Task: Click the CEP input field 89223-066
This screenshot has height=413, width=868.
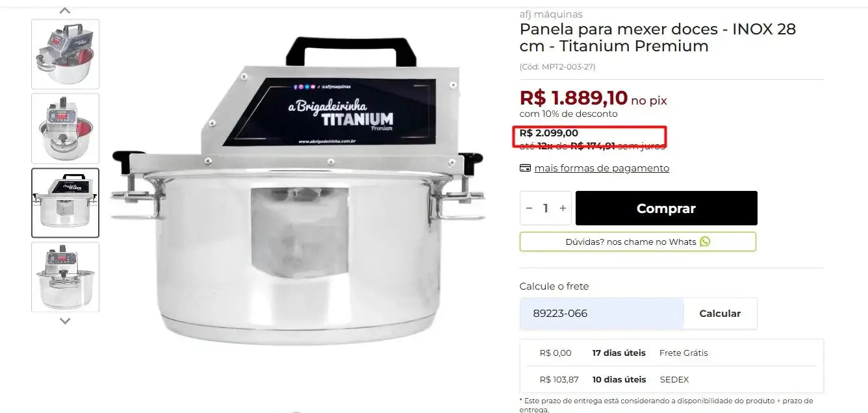Action: [602, 314]
